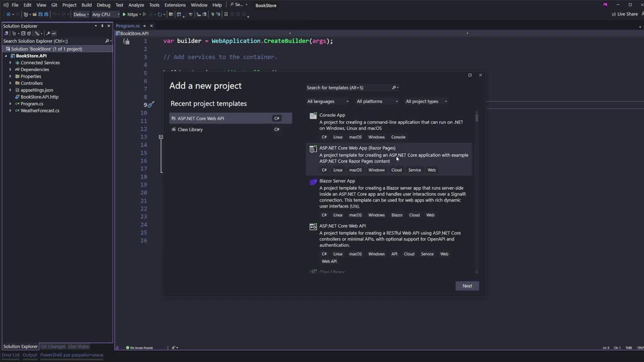The width and height of the screenshot is (644, 362).
Task: Close the Program.cs tab
Action: [151, 26]
